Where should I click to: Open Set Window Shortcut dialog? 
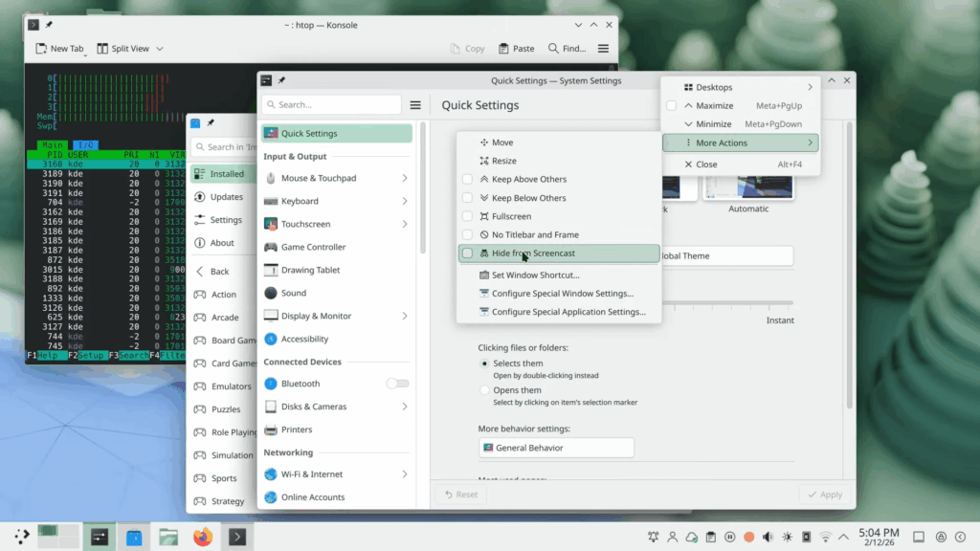(559, 275)
